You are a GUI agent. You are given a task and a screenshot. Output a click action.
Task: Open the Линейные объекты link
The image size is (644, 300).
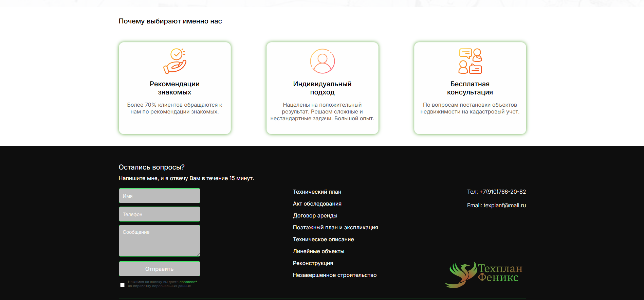point(318,251)
